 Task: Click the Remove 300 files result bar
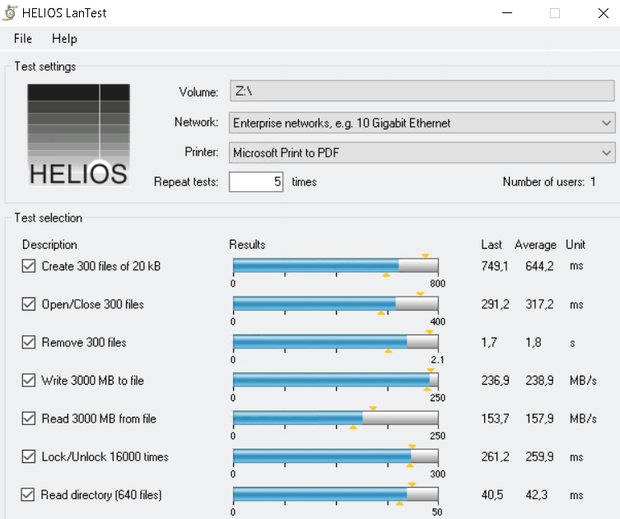[336, 342]
